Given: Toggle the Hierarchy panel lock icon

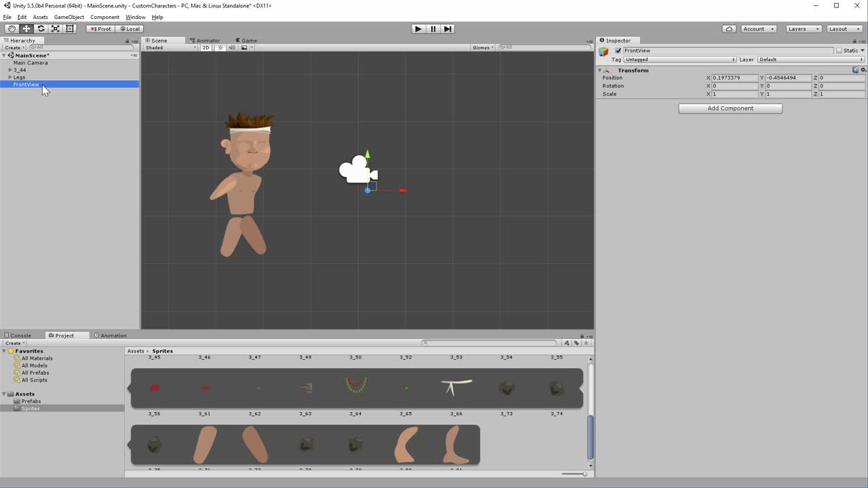Looking at the screenshot, I should pos(127,41).
